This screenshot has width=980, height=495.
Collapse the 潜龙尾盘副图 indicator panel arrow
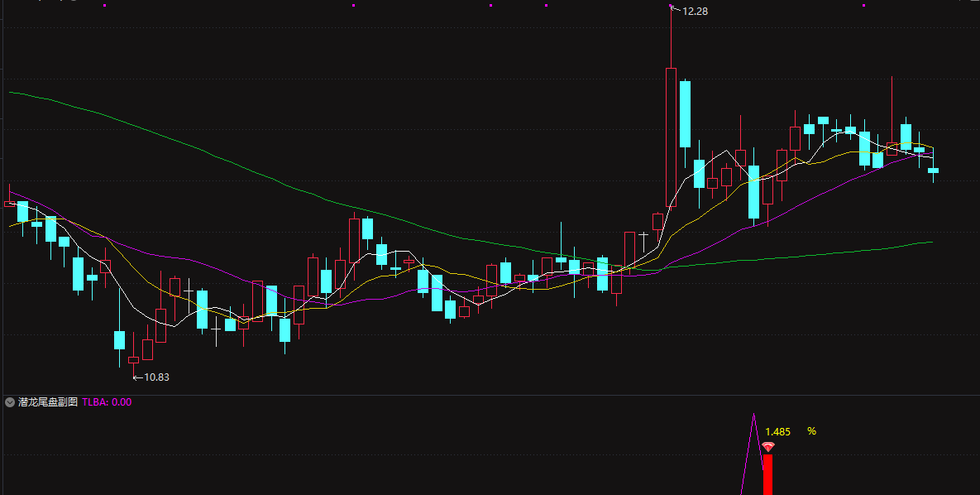point(10,402)
